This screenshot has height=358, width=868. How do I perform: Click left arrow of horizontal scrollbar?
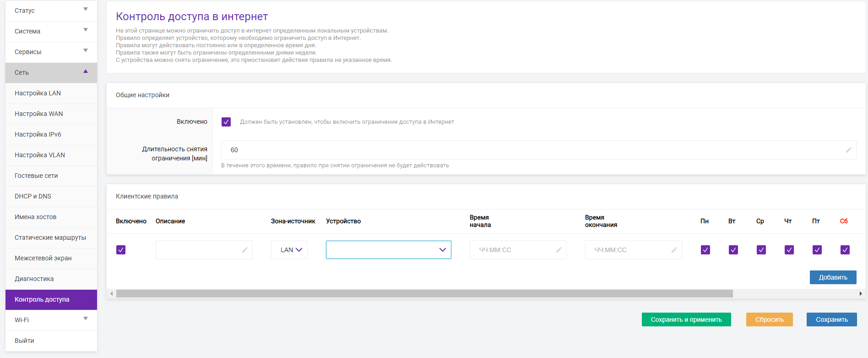(x=111, y=293)
